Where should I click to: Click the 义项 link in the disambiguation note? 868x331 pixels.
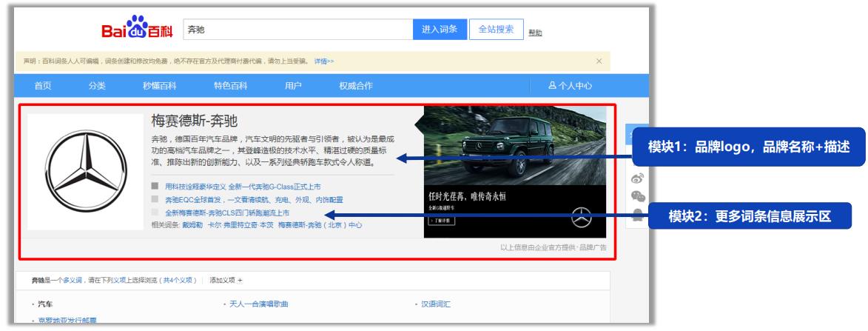point(121,281)
